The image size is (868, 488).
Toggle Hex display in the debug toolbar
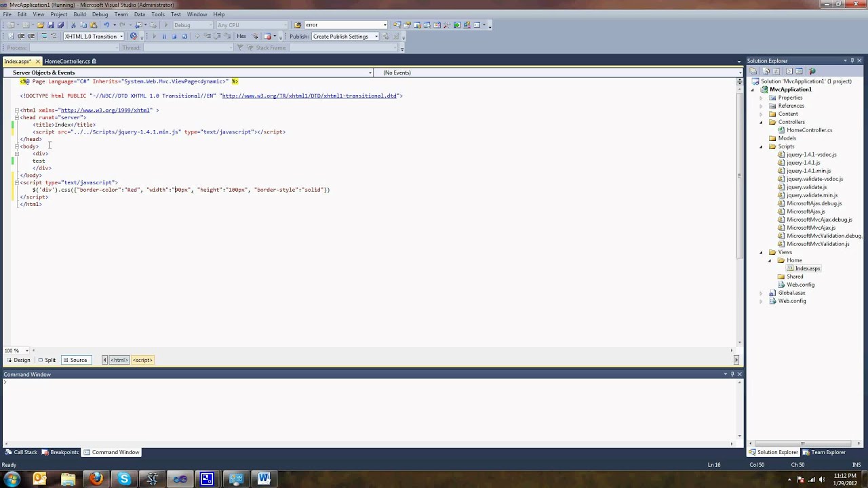[x=241, y=36]
